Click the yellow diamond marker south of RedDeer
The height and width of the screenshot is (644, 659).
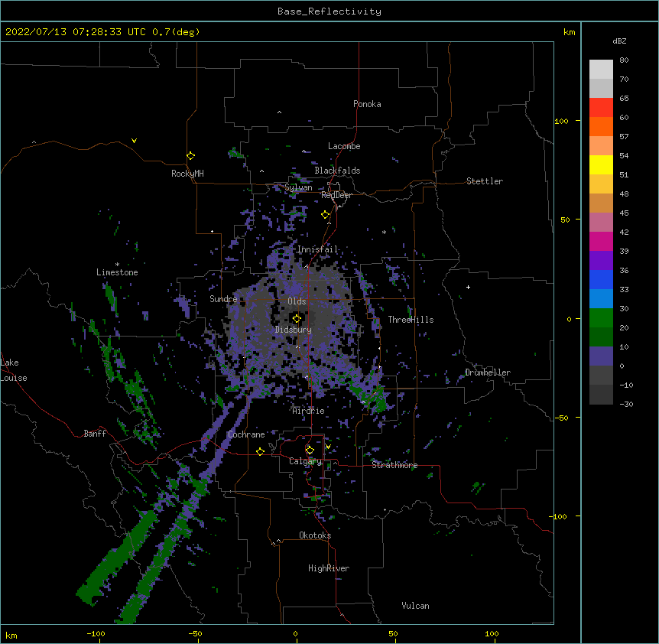click(x=325, y=215)
